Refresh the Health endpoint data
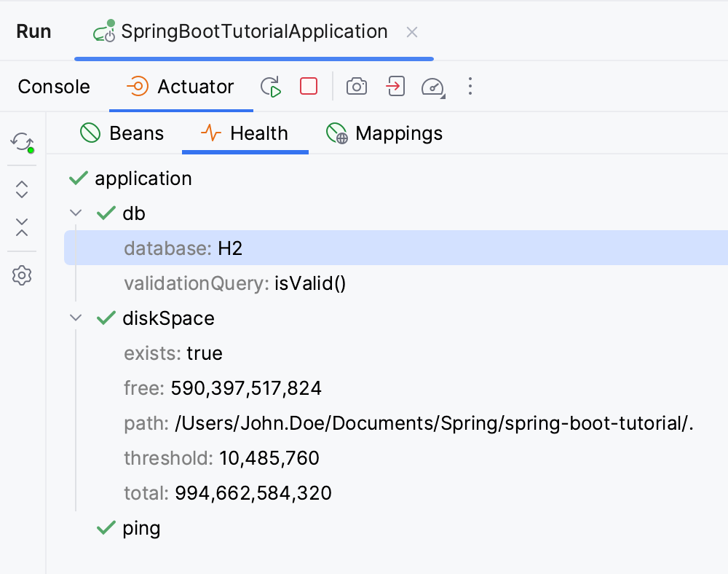Viewport: 728px width, 574px height. 21,141
